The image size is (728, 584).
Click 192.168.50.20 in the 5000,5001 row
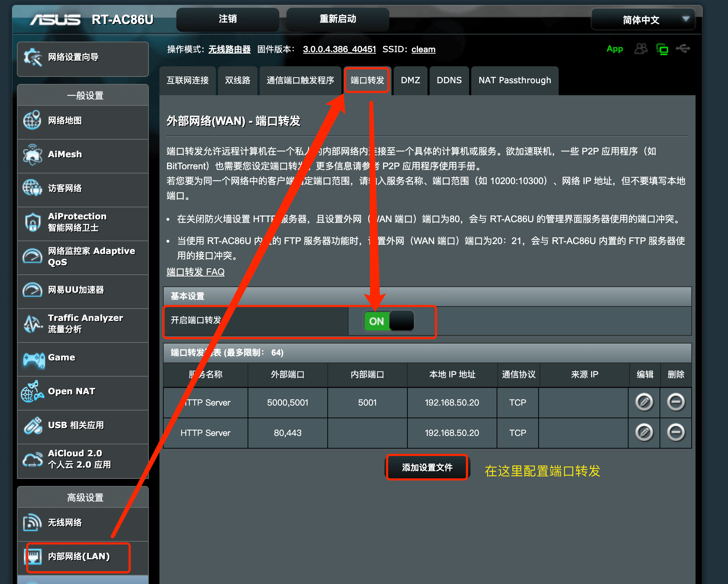pyautogui.click(x=452, y=402)
